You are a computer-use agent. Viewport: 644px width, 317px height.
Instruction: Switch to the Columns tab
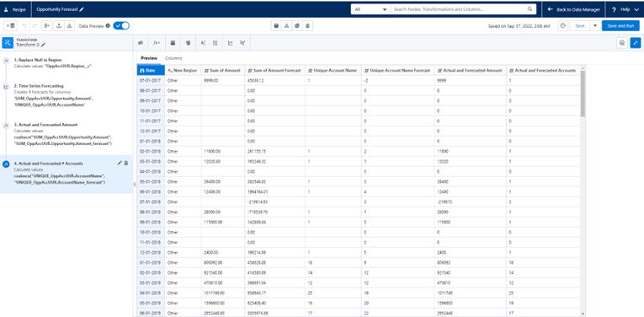point(173,58)
